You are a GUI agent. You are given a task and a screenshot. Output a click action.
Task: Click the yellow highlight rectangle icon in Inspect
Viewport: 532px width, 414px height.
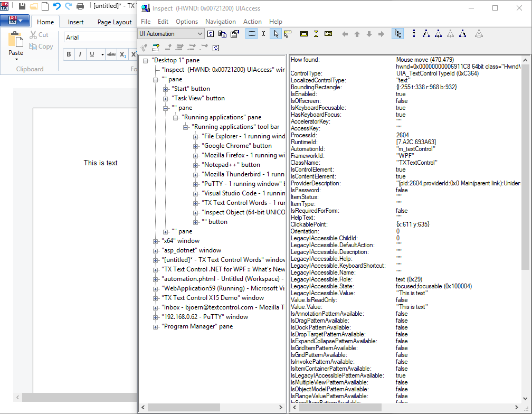tap(304, 34)
